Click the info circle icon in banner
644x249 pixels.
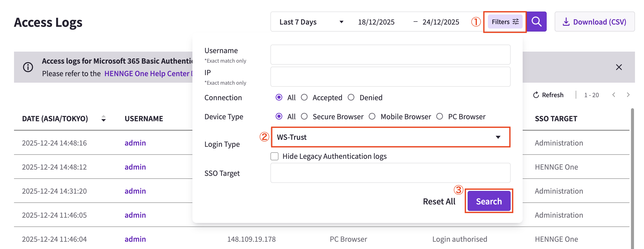(x=28, y=67)
